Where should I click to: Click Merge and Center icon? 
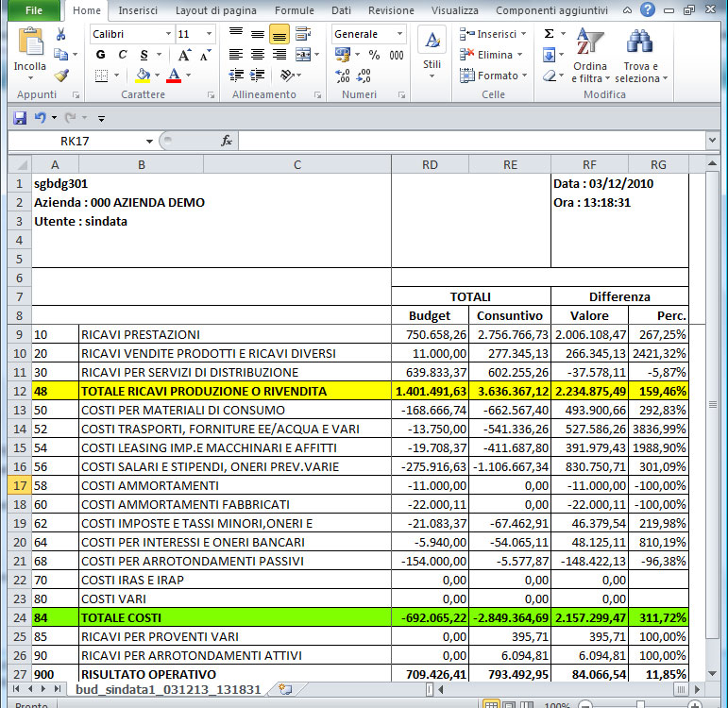[303, 55]
